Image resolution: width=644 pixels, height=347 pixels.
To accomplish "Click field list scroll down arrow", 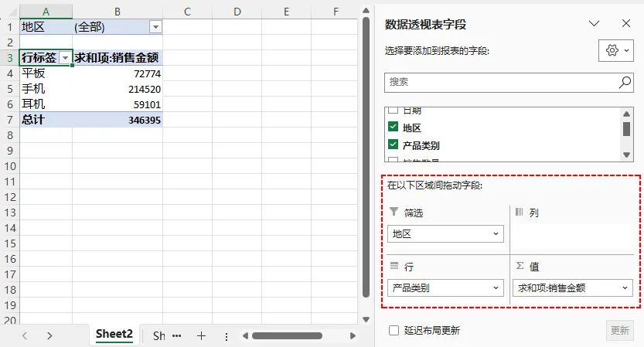I will [x=626, y=155].
